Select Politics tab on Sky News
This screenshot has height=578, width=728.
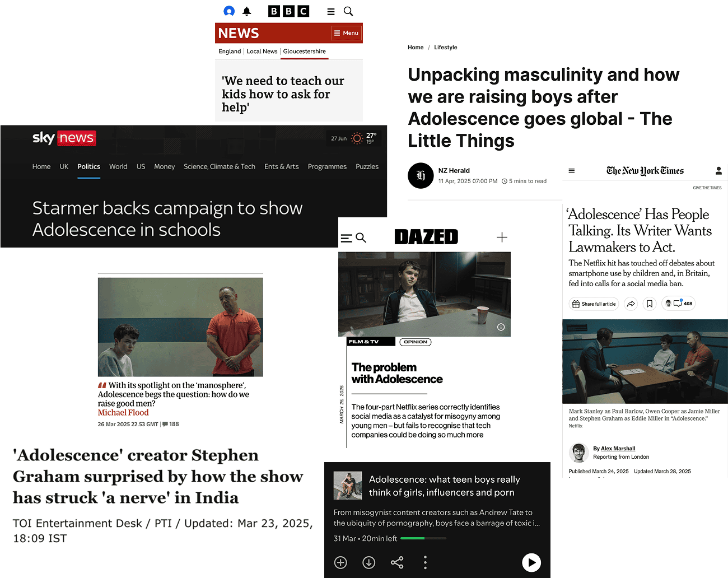click(88, 166)
